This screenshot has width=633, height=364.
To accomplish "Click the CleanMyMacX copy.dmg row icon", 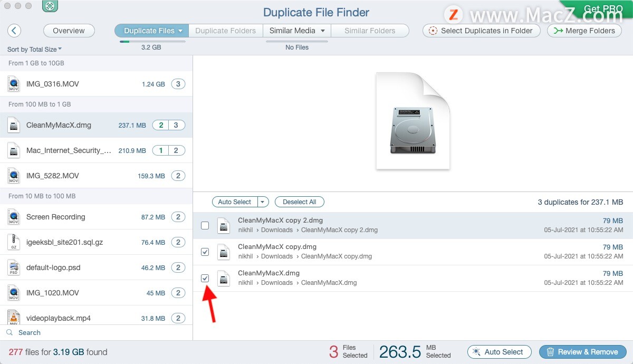I will 224,252.
